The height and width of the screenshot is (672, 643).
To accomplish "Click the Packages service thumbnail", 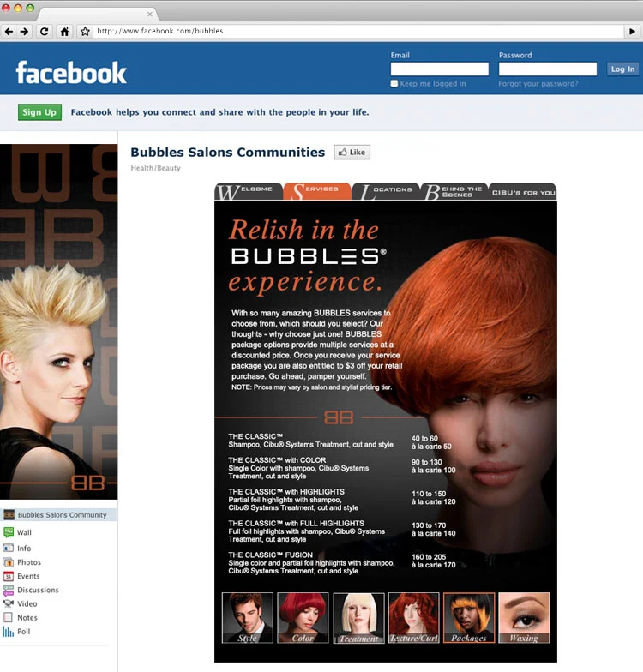I will tap(469, 617).
